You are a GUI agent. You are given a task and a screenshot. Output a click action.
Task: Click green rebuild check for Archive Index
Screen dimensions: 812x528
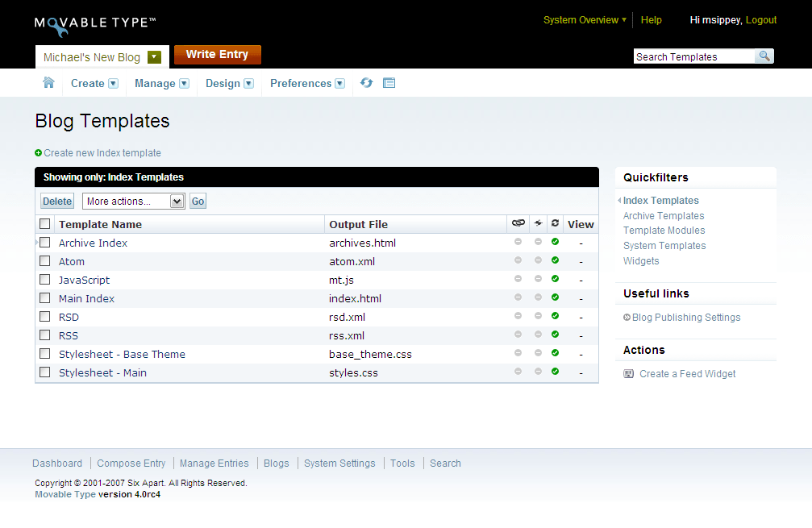[x=555, y=242]
